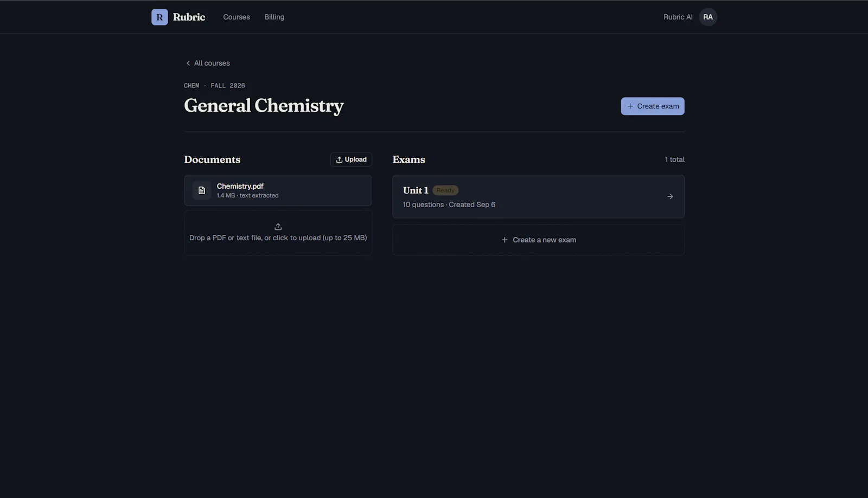Open the Unit 1 exam title
The height and width of the screenshot is (498, 868).
(x=416, y=190)
